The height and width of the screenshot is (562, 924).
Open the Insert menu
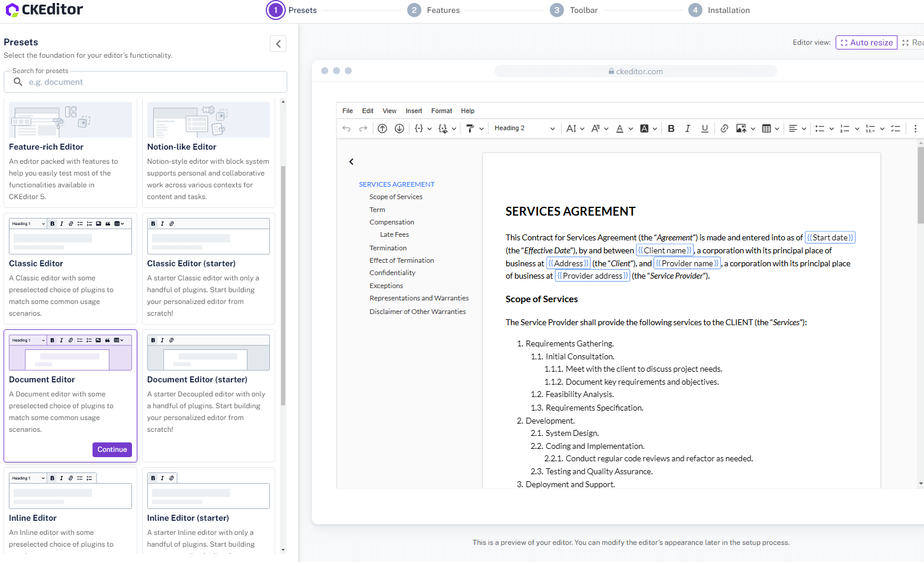(x=414, y=111)
